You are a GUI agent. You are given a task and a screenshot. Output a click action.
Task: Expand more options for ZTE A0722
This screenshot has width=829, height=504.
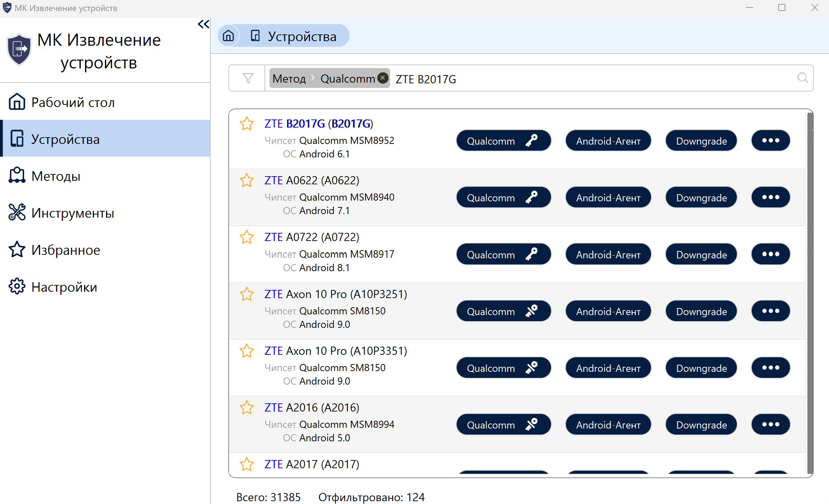pos(770,254)
